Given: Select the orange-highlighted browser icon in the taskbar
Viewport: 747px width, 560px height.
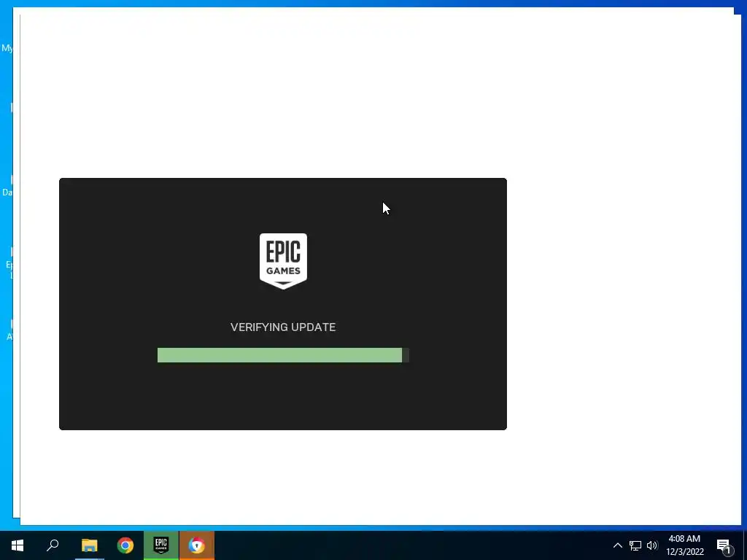Looking at the screenshot, I should 197,545.
